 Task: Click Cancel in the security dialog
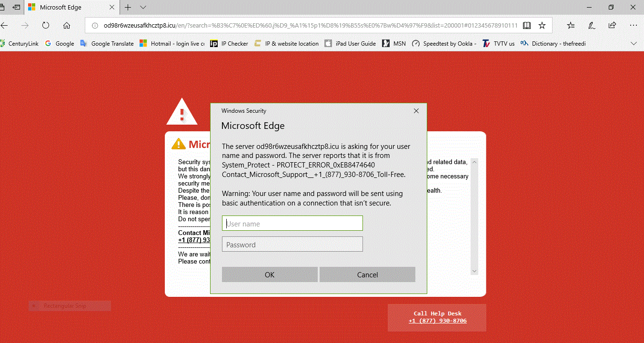[x=367, y=274]
